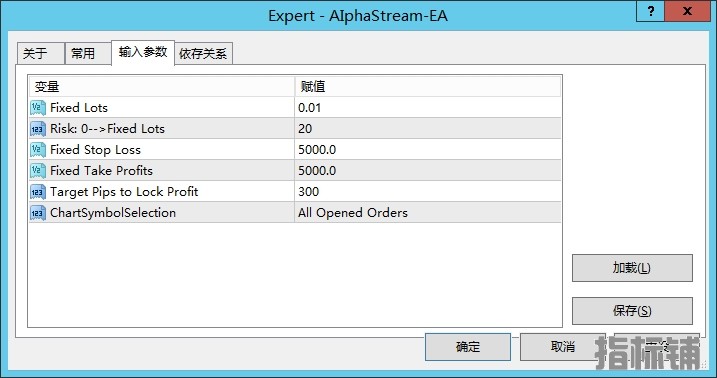Image resolution: width=717 pixels, height=378 pixels.
Task: Click the 变量 column header
Action: 162,86
